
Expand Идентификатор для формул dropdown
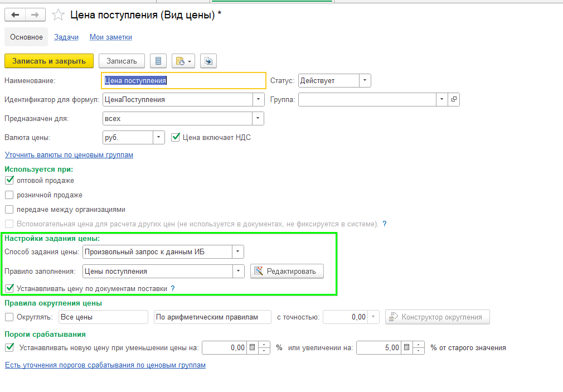pos(258,99)
